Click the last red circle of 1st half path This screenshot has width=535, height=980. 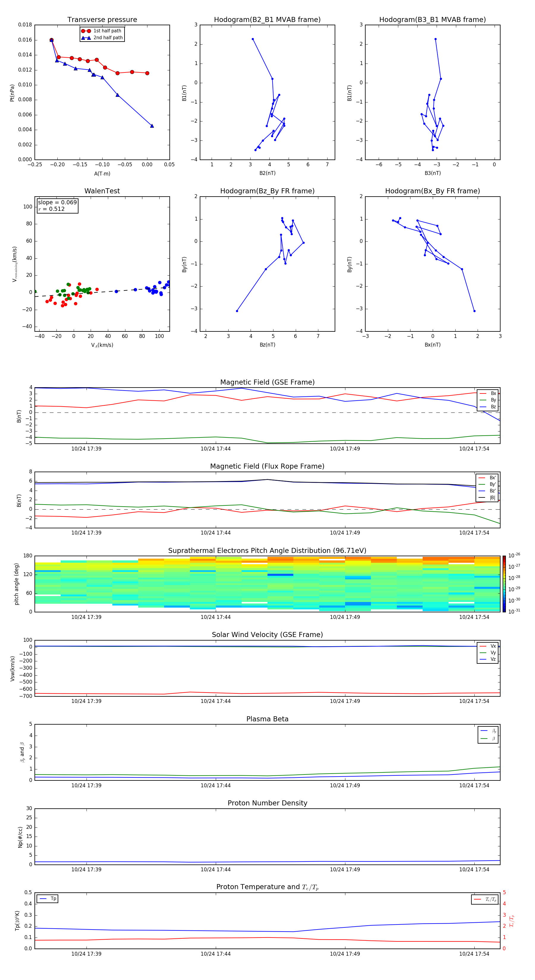[x=147, y=73]
